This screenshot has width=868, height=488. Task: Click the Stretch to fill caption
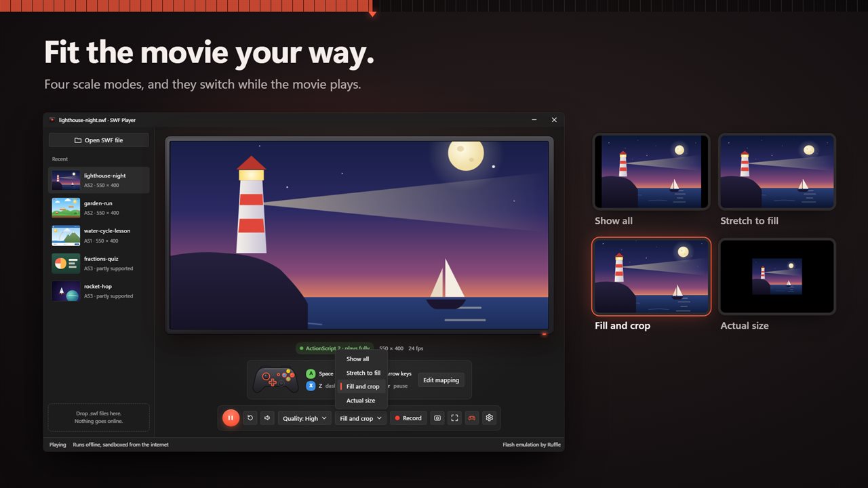coord(749,220)
